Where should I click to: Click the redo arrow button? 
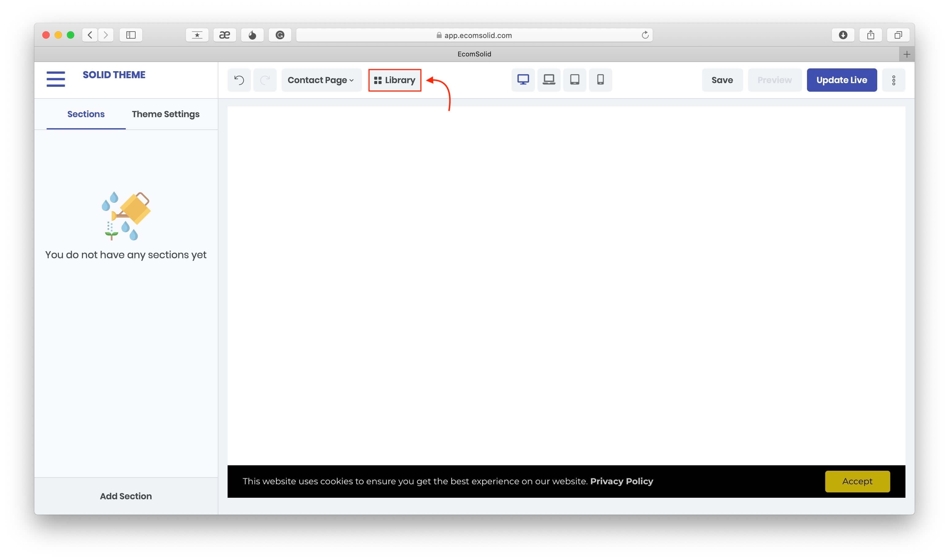click(x=265, y=80)
